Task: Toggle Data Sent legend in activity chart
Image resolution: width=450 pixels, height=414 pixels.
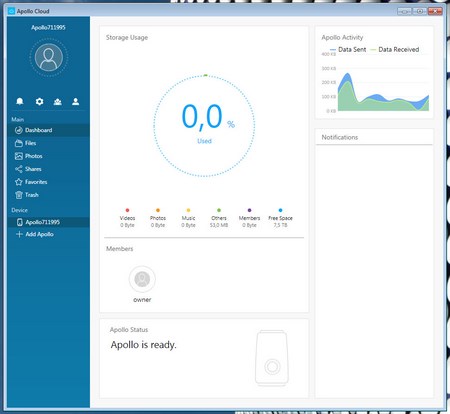Action: pos(348,49)
